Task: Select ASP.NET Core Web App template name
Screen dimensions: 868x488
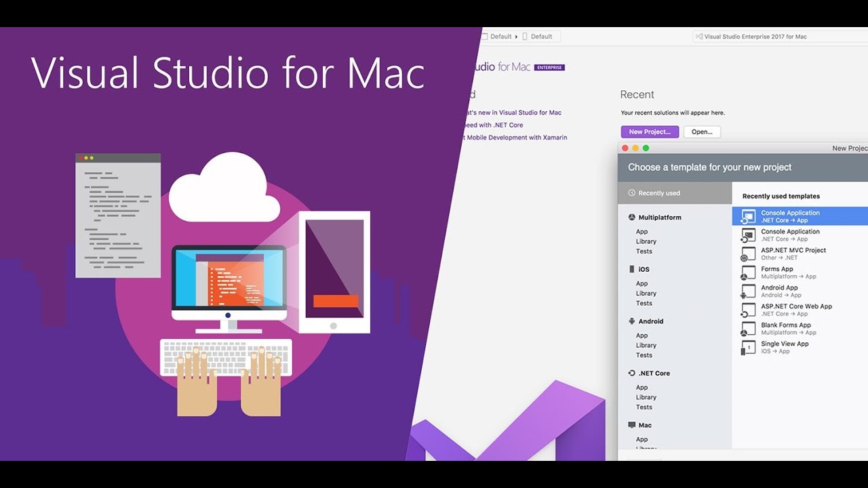Action: 796,306
